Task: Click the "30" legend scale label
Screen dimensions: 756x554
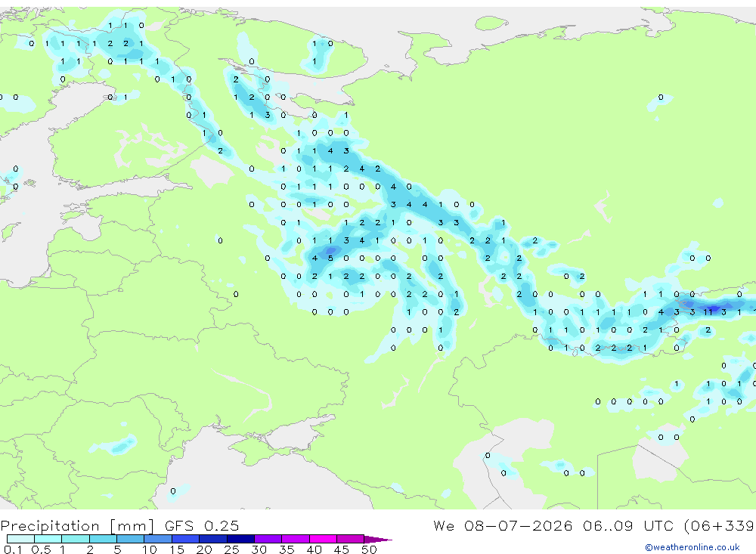Action: tap(259, 549)
